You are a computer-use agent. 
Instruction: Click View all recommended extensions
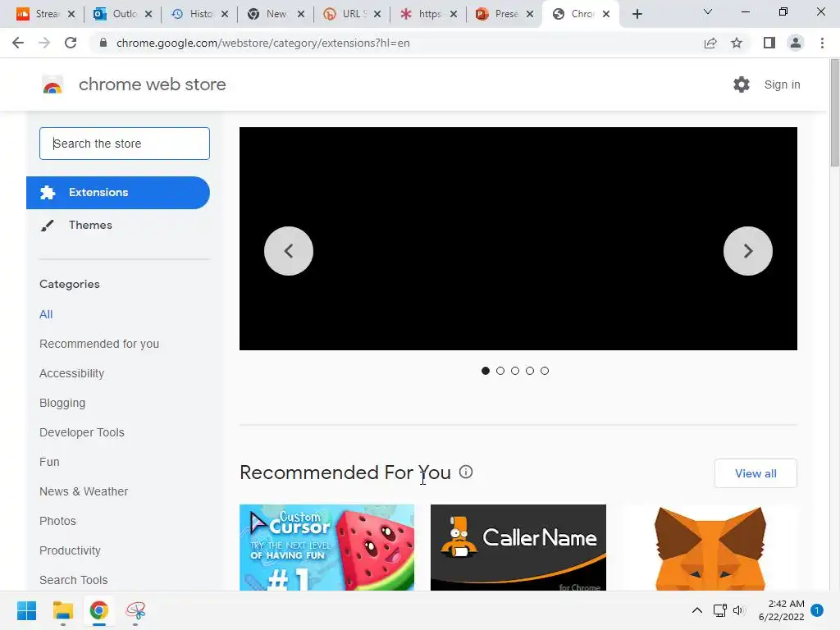tap(756, 473)
